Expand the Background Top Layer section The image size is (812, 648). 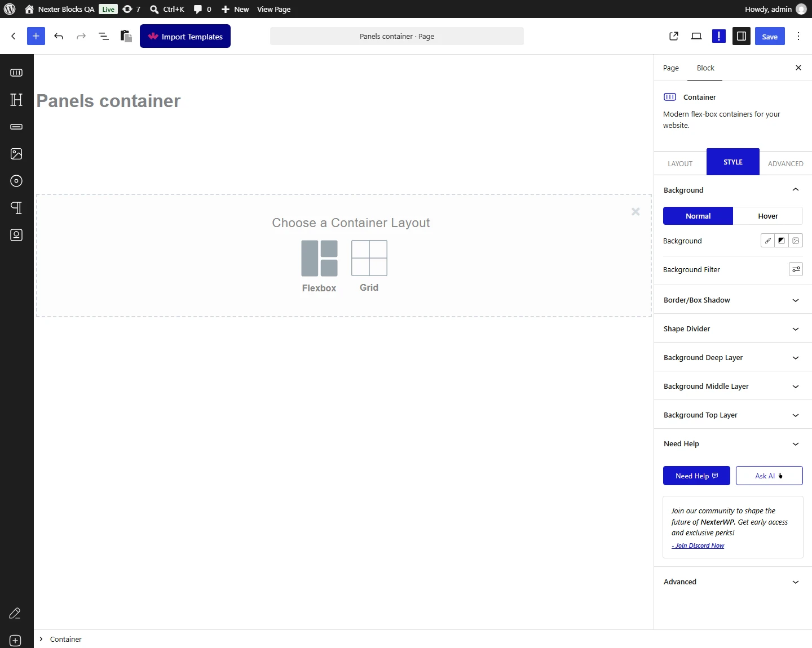coord(733,415)
